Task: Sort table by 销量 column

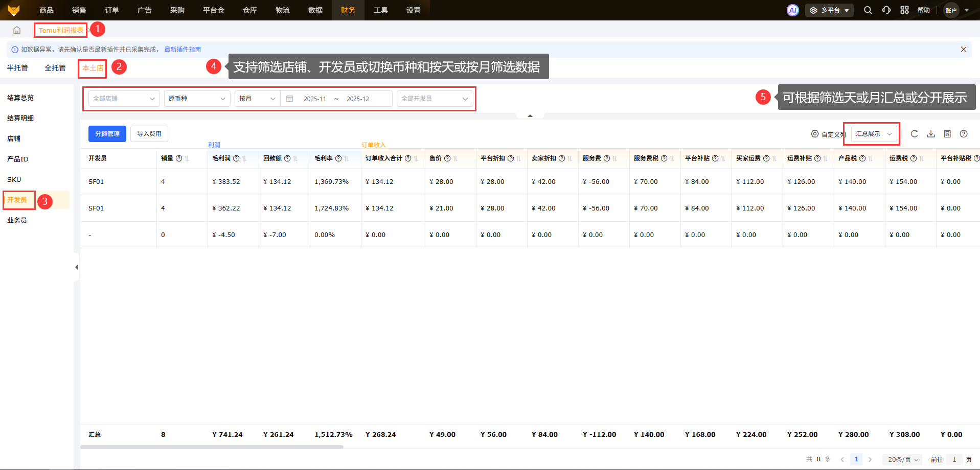Action: [187, 159]
